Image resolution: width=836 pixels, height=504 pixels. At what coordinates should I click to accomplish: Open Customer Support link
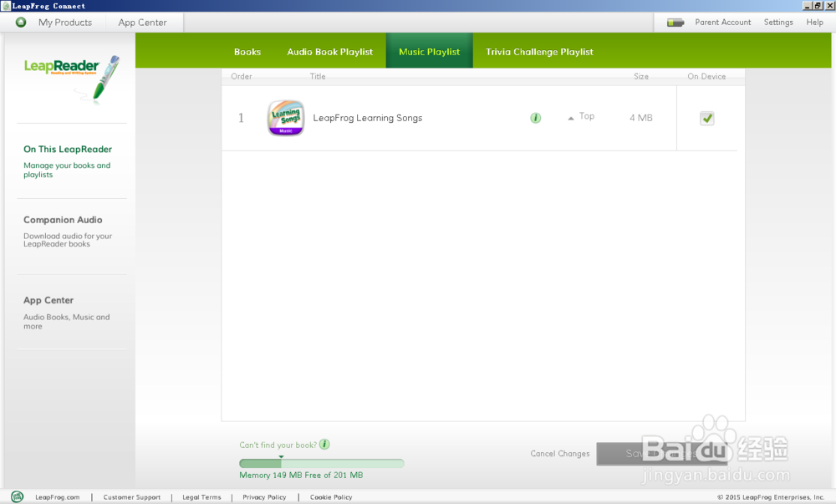coord(132,497)
